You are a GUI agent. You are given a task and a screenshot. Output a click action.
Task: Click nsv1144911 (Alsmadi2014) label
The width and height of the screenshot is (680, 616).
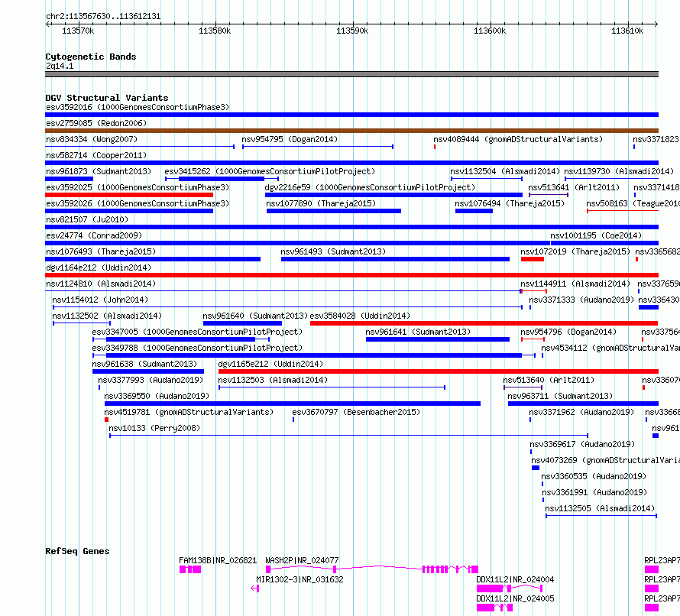pyautogui.click(x=575, y=284)
